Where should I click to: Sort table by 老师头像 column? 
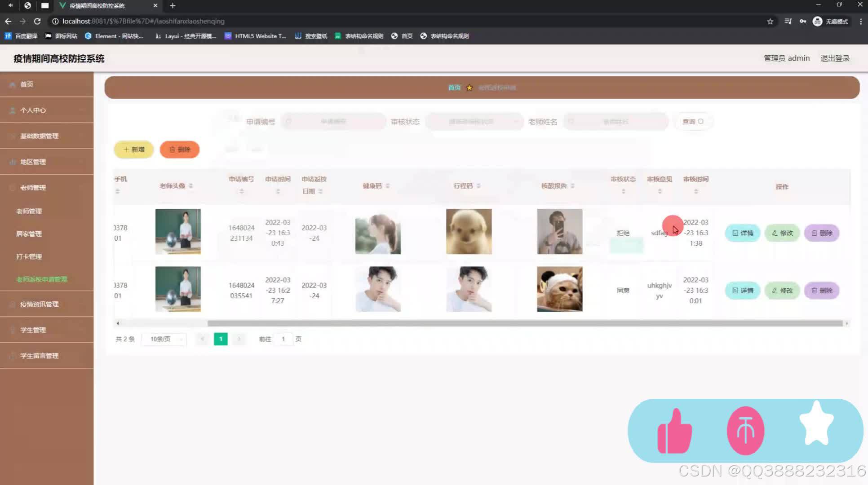(191, 186)
